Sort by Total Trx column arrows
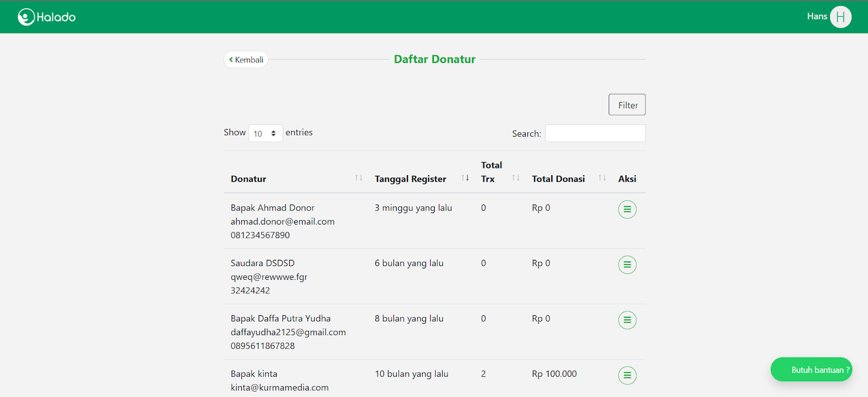The width and height of the screenshot is (868, 397). click(x=516, y=178)
